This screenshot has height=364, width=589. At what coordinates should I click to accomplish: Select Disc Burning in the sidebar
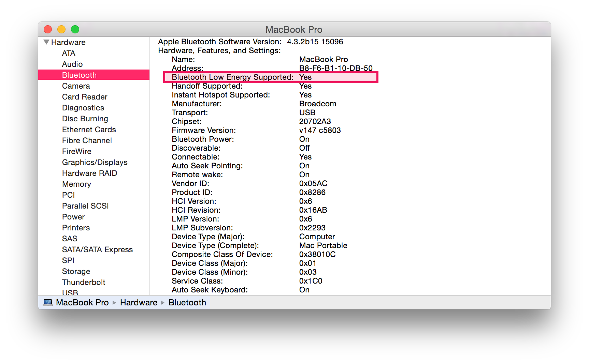(x=85, y=119)
